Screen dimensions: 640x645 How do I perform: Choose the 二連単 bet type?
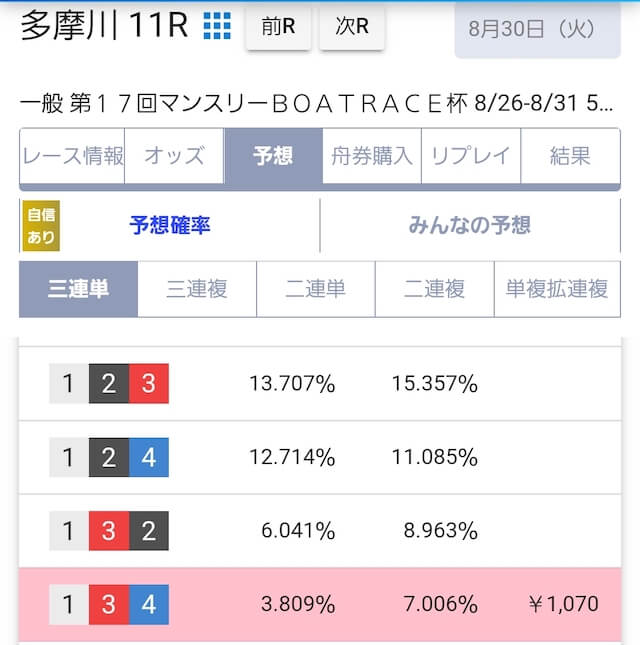[315, 289]
